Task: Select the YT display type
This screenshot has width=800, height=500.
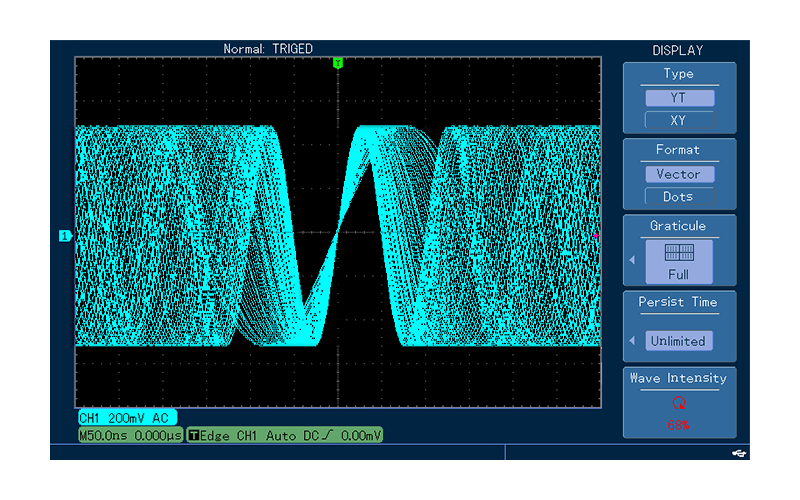Action: click(x=679, y=97)
